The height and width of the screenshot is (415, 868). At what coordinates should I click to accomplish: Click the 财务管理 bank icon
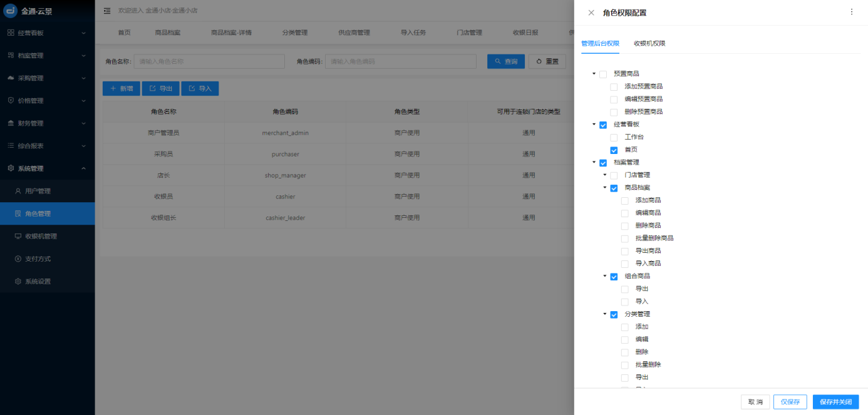[x=11, y=123]
